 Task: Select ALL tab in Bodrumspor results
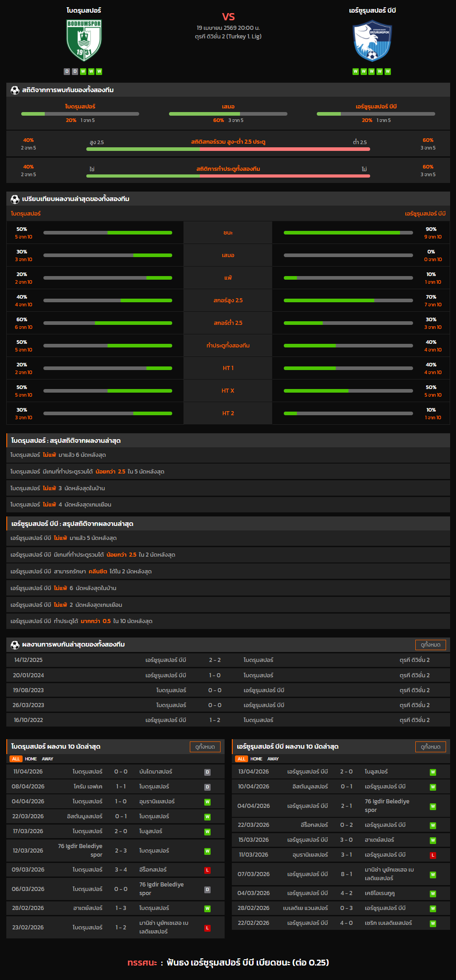16,759
